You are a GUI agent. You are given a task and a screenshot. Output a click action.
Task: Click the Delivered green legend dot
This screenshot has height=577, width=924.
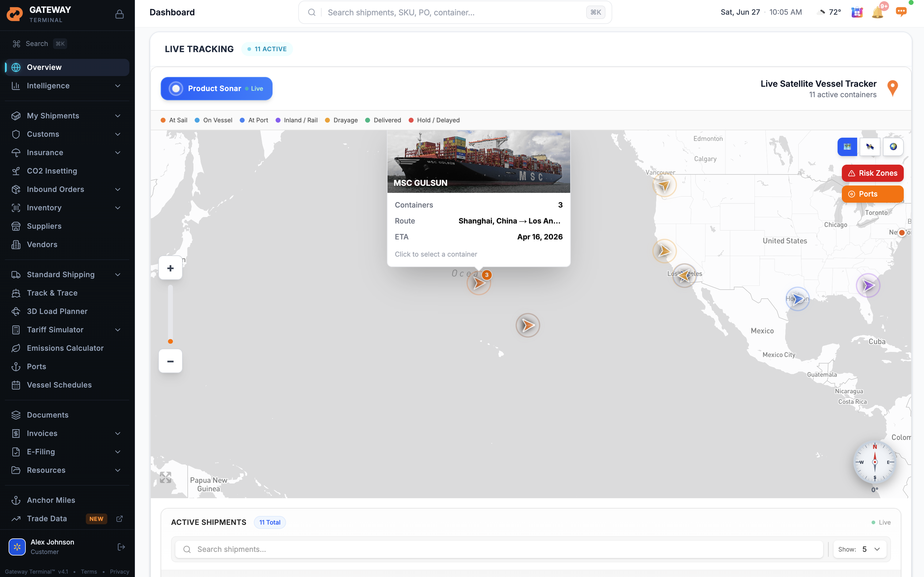point(367,120)
